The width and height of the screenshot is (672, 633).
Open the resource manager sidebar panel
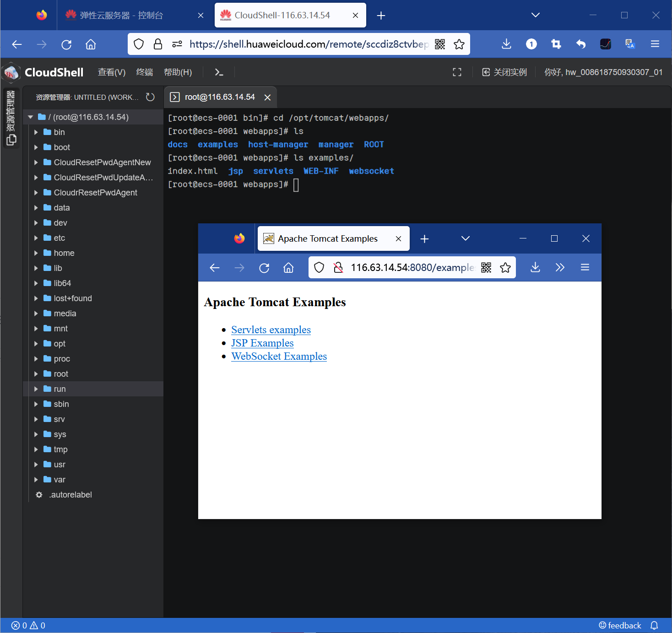pos(11,118)
